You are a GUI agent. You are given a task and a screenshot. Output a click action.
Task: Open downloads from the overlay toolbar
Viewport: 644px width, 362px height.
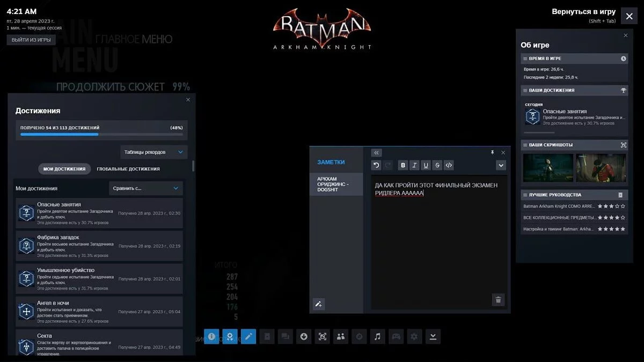(304, 337)
